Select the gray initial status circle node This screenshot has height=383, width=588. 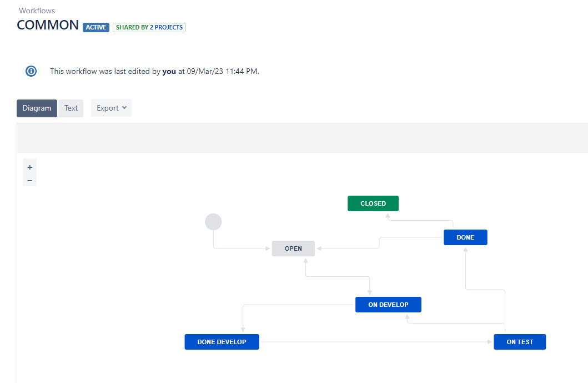(x=213, y=221)
